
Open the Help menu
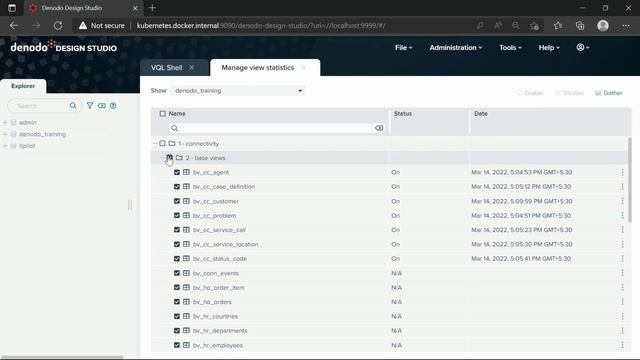click(x=549, y=47)
